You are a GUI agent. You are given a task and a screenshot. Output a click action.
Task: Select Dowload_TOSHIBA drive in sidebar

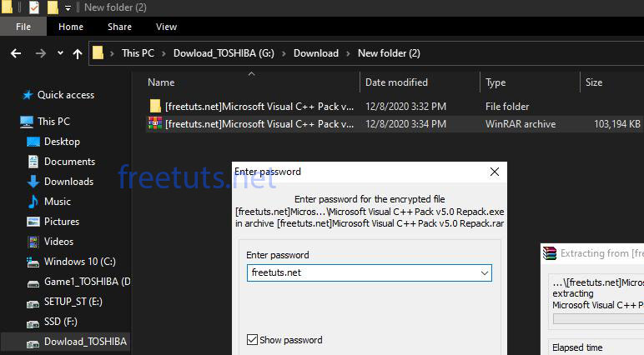[85, 342]
